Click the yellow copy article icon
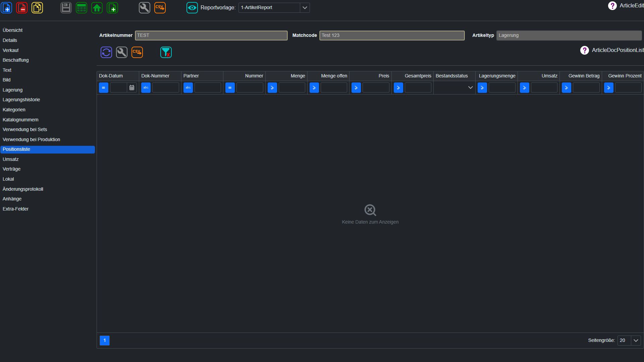The image size is (644, 362). 37,7
